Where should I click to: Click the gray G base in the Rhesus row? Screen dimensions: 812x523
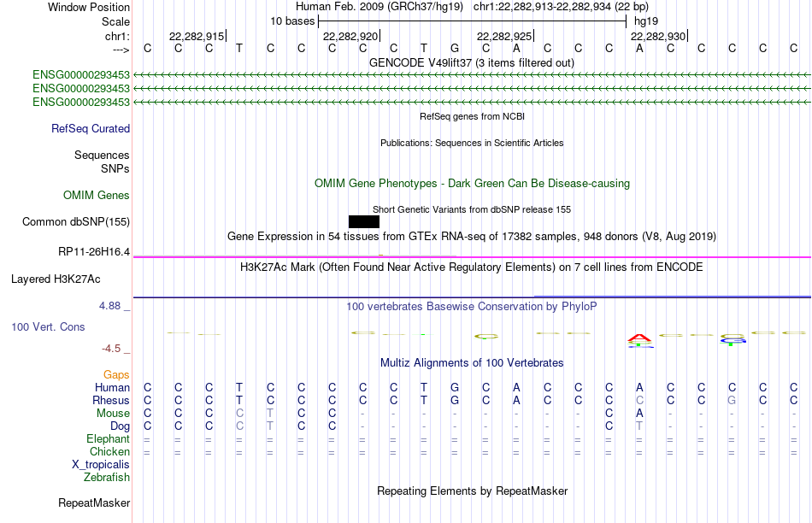tap(732, 400)
